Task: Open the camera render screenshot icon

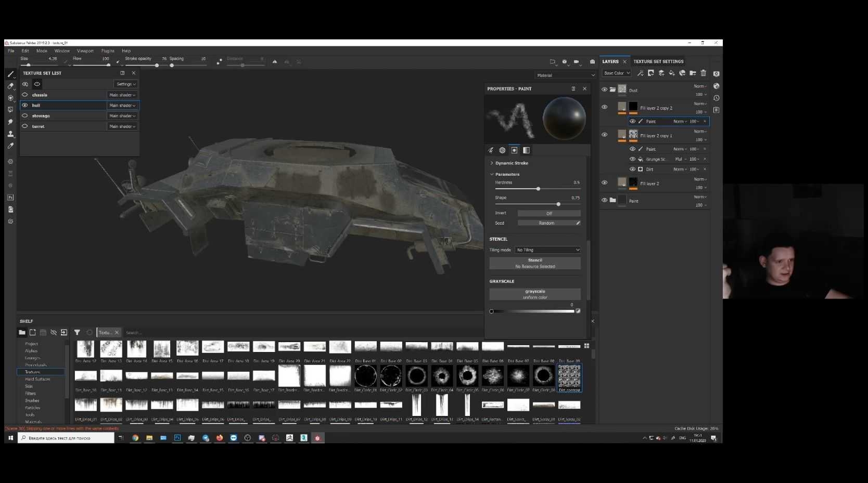Action: click(592, 61)
